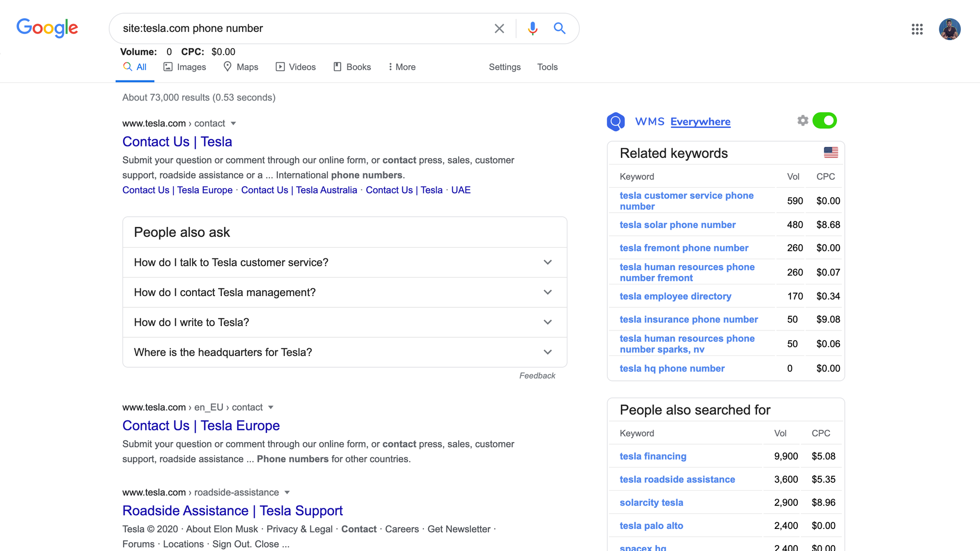
Task: Click the WMS Everywhere logo icon
Action: 616,122
